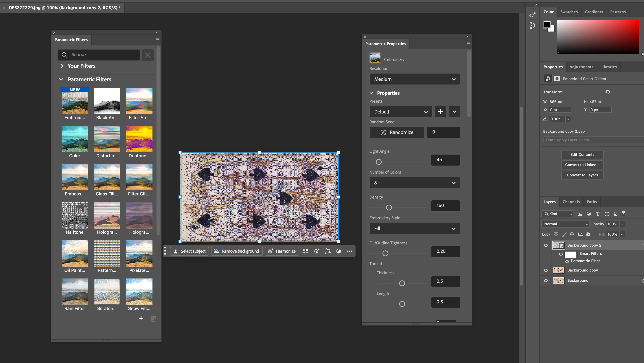Click the text layer filter icon
Screen dimensions: 644x363
click(x=597, y=214)
